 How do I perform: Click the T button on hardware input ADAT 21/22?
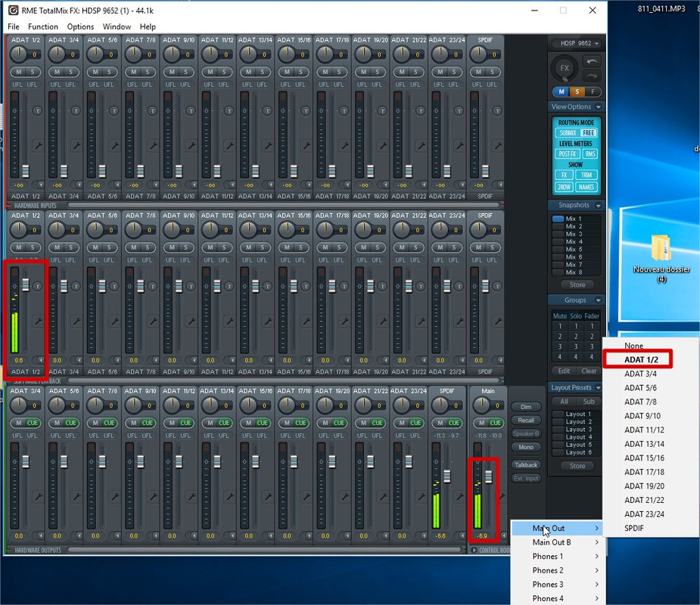click(x=421, y=110)
